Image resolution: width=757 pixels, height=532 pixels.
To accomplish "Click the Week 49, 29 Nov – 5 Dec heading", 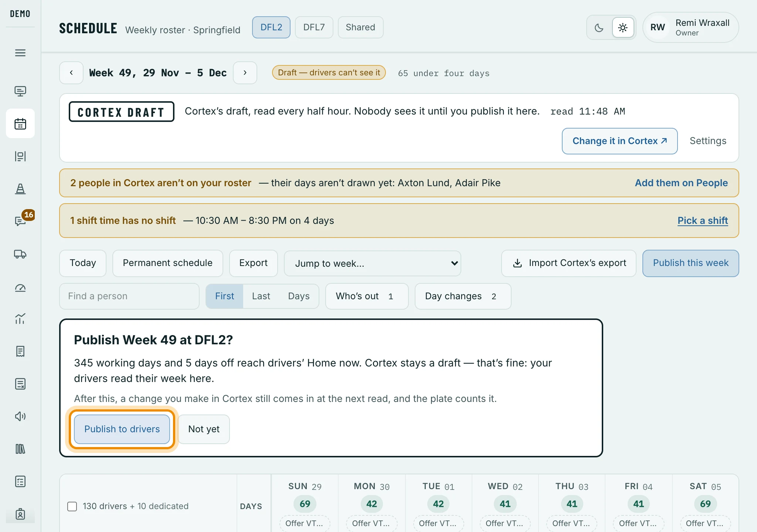I will click(x=158, y=73).
